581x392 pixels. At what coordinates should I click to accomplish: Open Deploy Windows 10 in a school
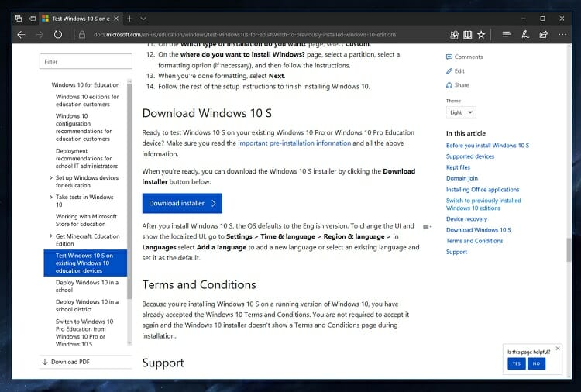pos(87,286)
